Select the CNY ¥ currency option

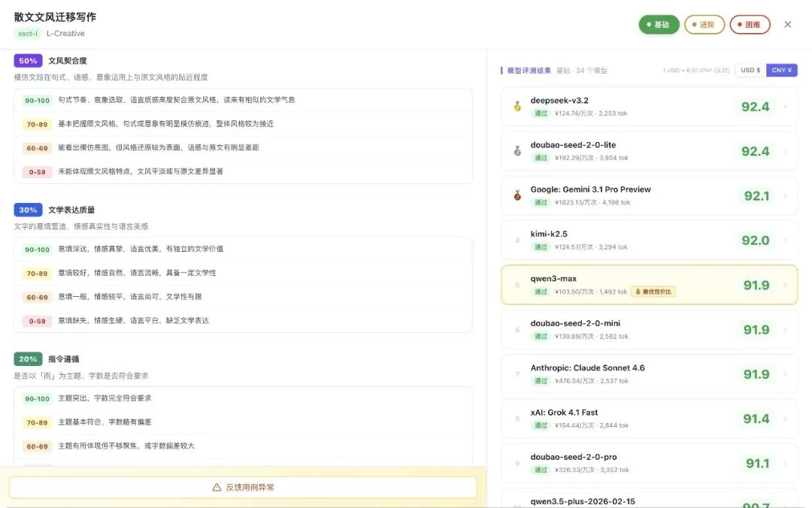[782, 69]
